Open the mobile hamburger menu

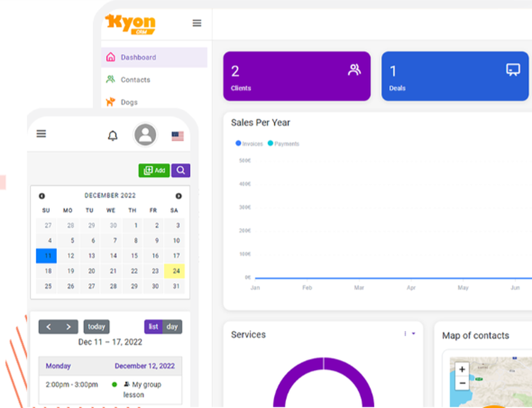click(x=41, y=134)
